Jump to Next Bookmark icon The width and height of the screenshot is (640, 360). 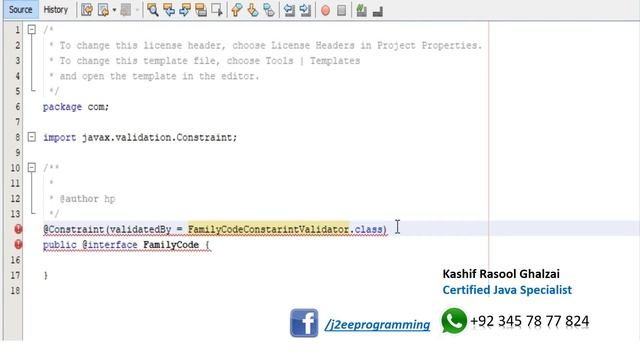pyautogui.click(x=253, y=10)
